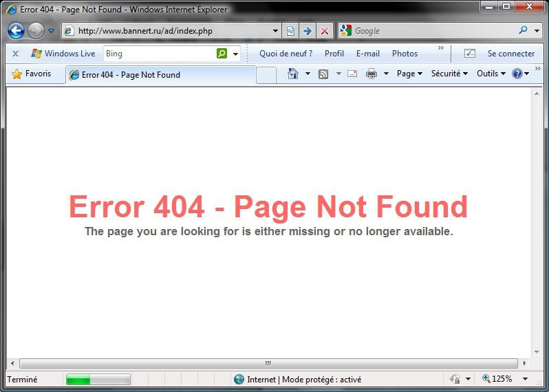Click the Terminé status text
Image resolution: width=549 pixels, height=392 pixels.
point(22,380)
